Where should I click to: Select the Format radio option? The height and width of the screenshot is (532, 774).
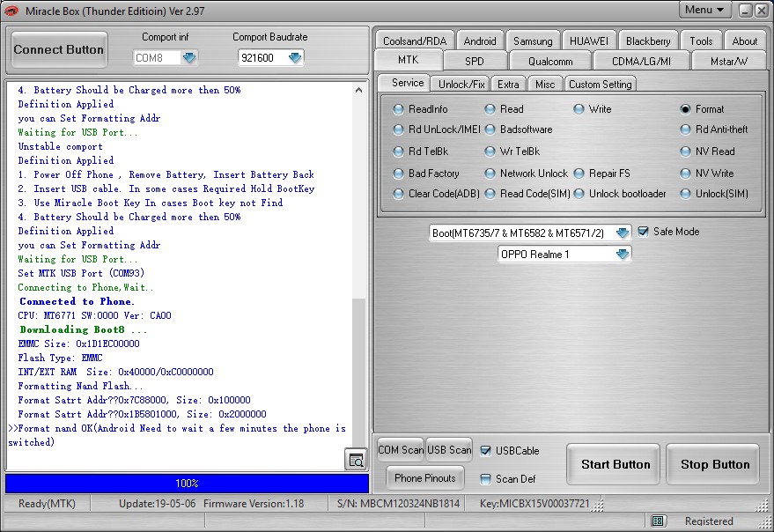click(685, 109)
